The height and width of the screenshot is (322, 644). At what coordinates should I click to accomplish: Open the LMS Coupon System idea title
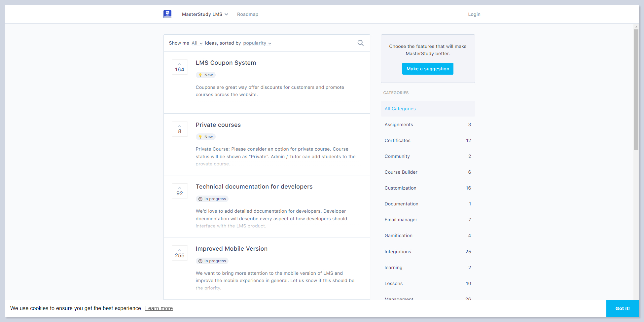pos(226,63)
